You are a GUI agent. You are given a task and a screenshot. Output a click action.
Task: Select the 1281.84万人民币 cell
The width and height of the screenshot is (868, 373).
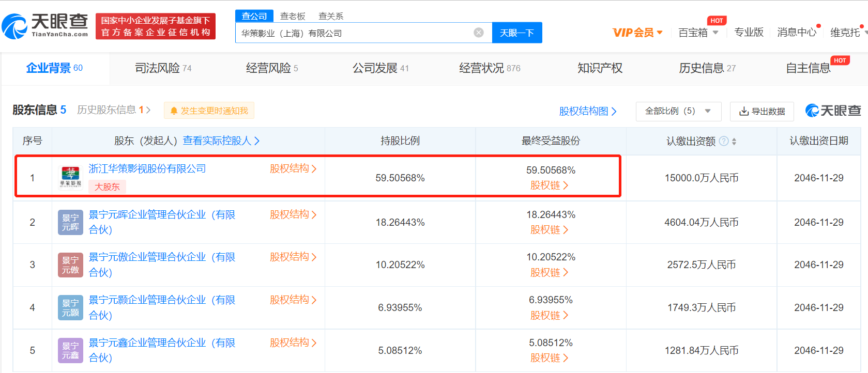[702, 350]
